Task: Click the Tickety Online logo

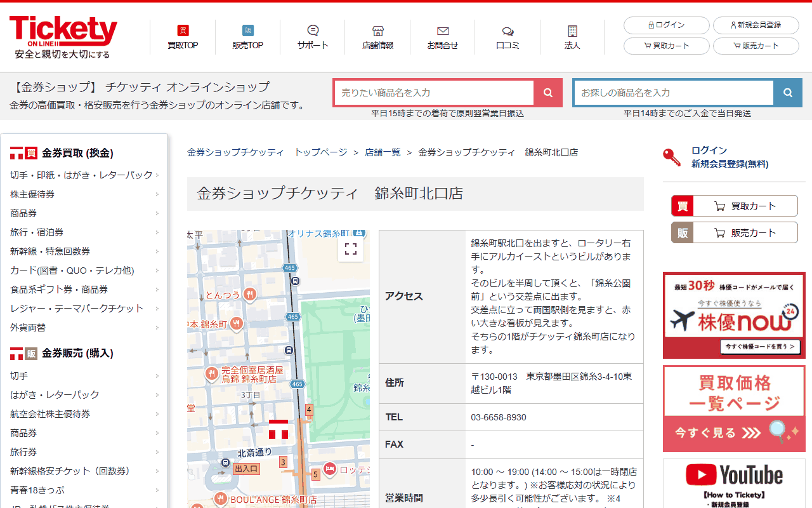Action: (63, 37)
